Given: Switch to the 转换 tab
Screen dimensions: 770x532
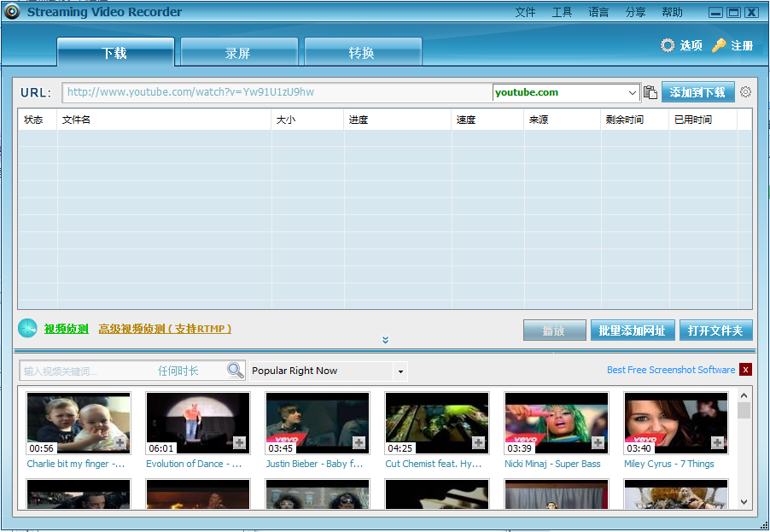Looking at the screenshot, I should pos(362,53).
